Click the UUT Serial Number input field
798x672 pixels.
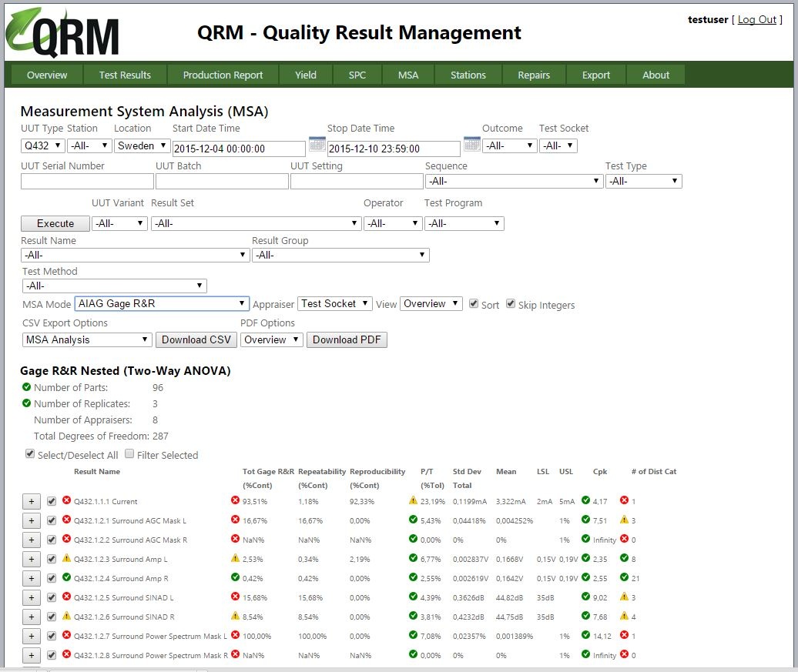pos(87,182)
